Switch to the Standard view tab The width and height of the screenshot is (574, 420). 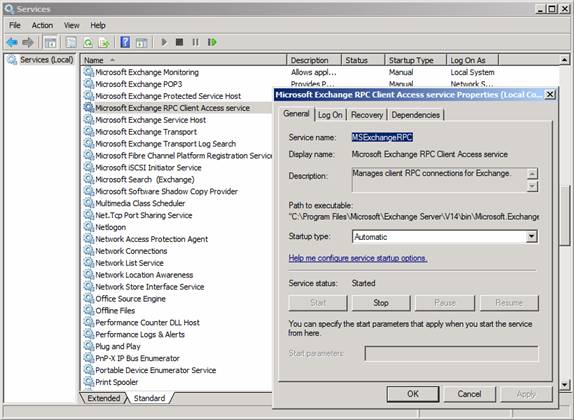point(149,398)
